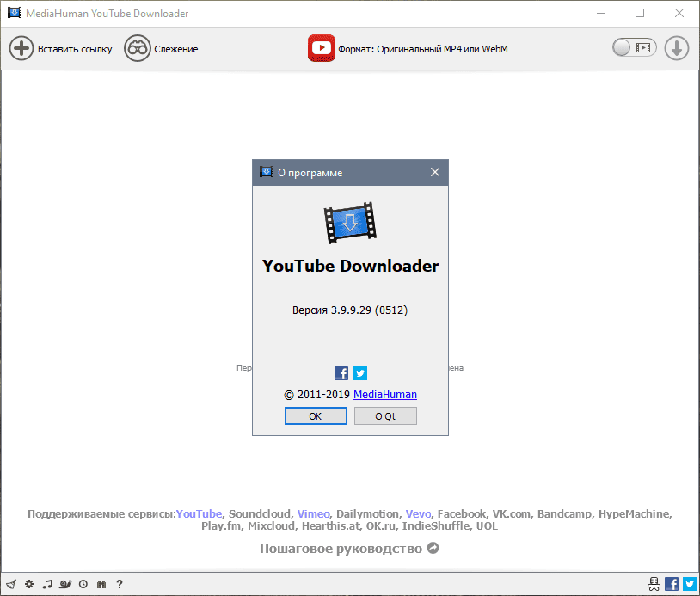Image resolution: width=700 pixels, height=596 pixels.
Task: Toggle the video mode switch in toolbar
Action: pyautogui.click(x=634, y=48)
